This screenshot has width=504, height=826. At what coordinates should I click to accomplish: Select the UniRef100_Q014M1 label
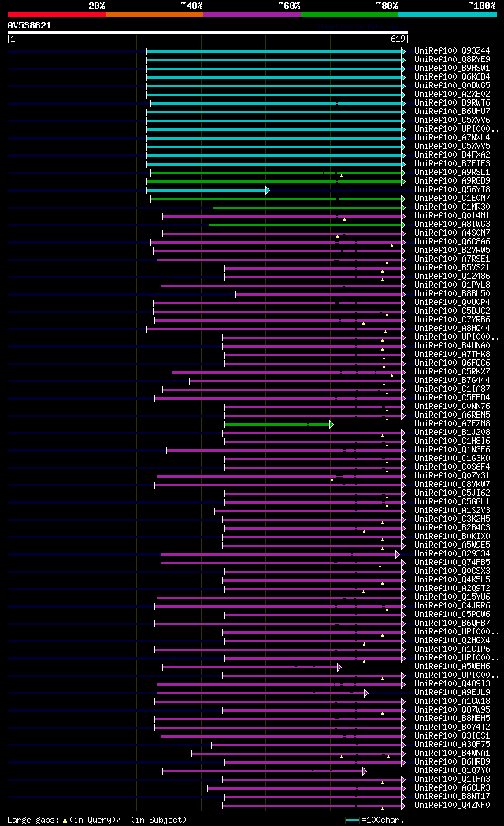point(452,216)
